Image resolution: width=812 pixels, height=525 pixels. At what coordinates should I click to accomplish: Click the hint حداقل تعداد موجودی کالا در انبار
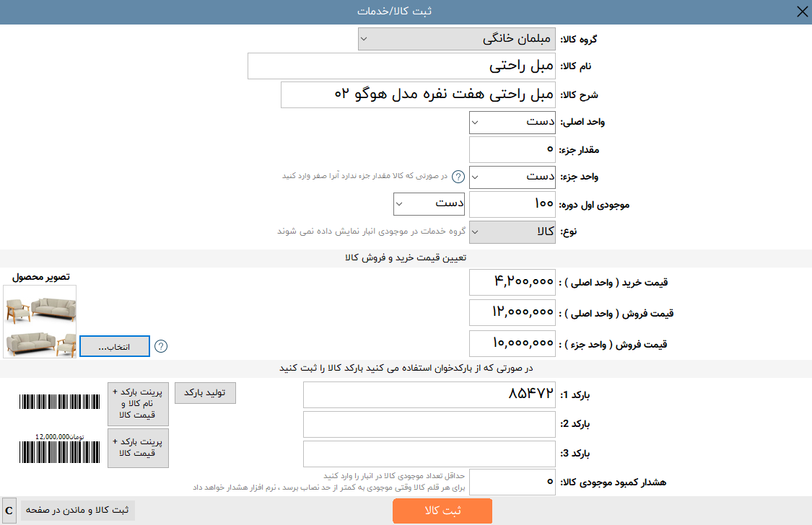394,476
